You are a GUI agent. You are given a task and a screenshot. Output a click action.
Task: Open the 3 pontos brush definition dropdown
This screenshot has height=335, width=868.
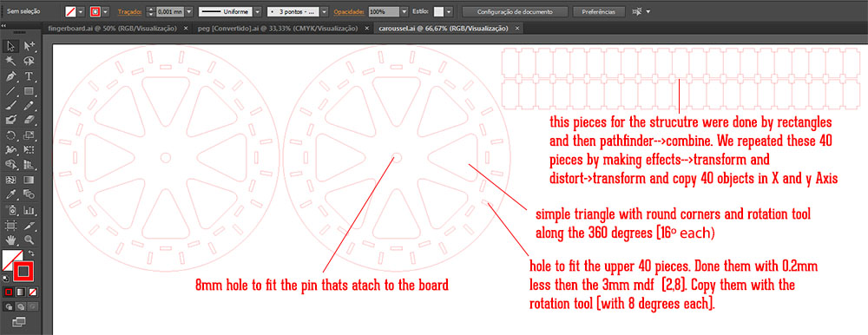(325, 11)
